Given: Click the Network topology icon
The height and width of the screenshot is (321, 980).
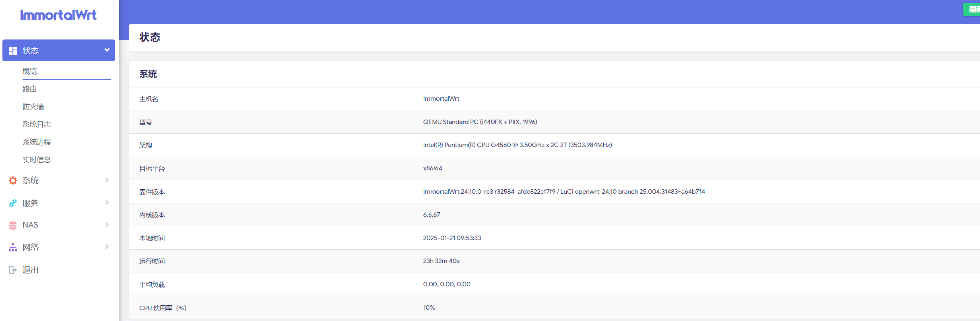Looking at the screenshot, I should coord(13,247).
